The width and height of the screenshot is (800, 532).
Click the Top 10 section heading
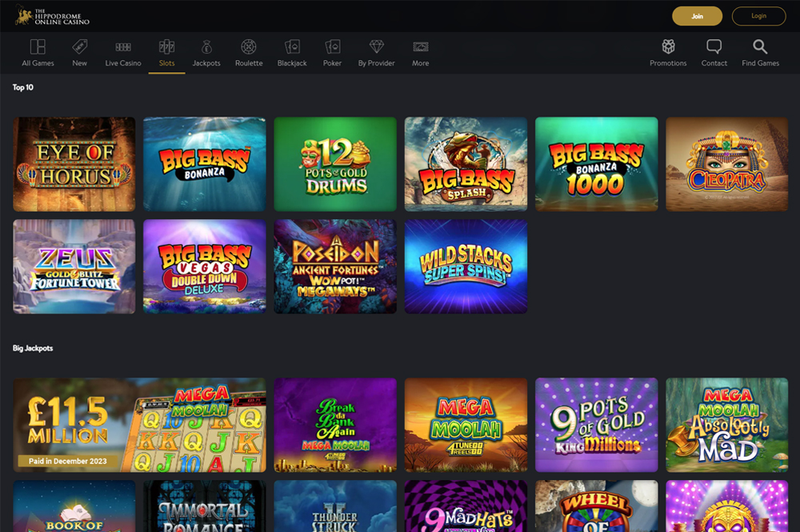pos(23,87)
